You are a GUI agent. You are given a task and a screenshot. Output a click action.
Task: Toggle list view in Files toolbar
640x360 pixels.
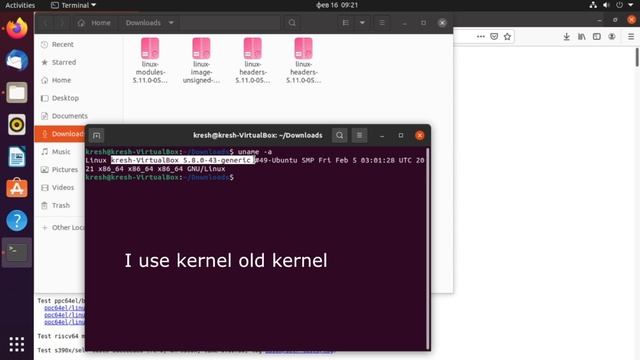346,23
